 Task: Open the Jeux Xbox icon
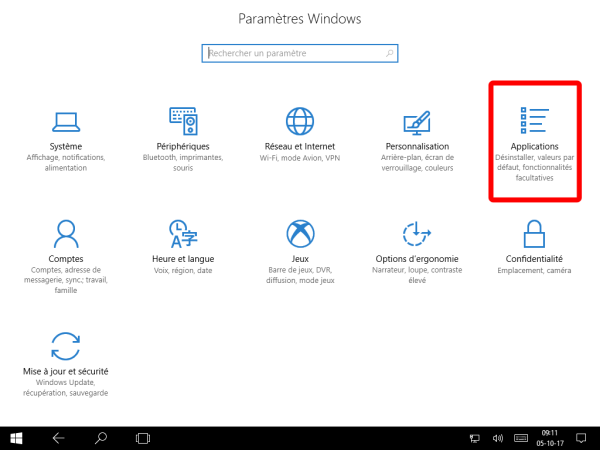tap(300, 233)
